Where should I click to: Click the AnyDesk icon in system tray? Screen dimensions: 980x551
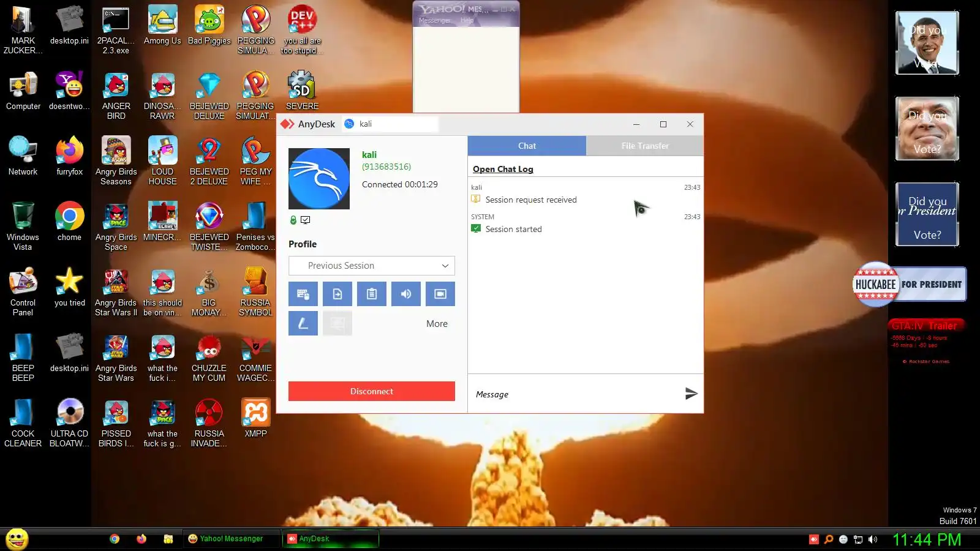pos(814,539)
